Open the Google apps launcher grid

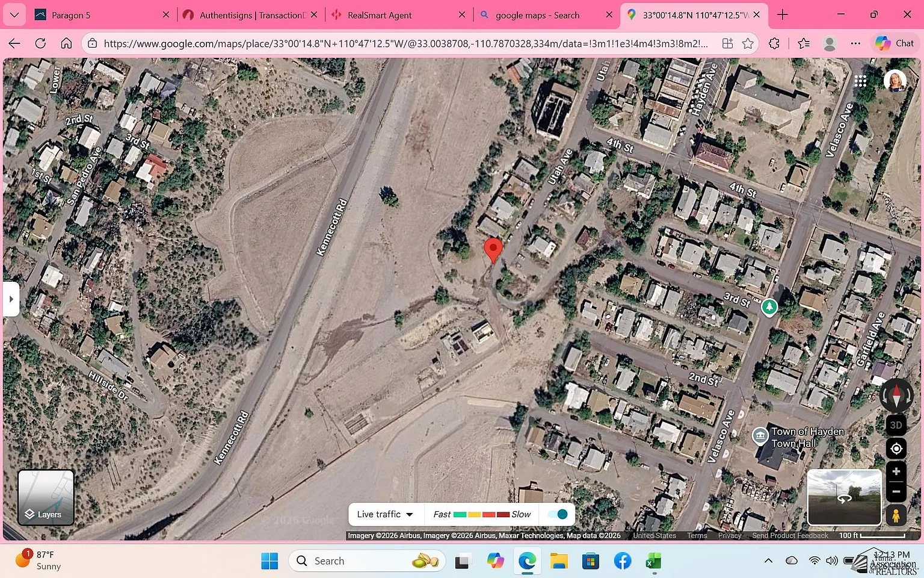[860, 81]
